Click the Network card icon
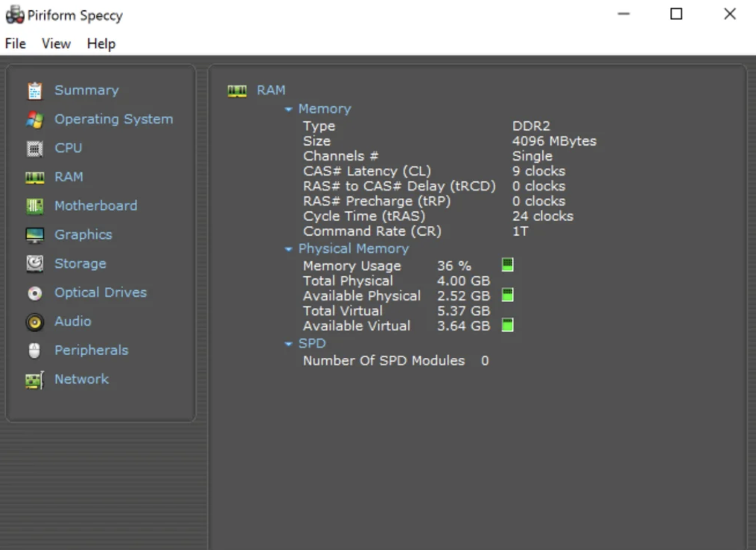Viewport: 756px width, 550px height. tap(35, 380)
